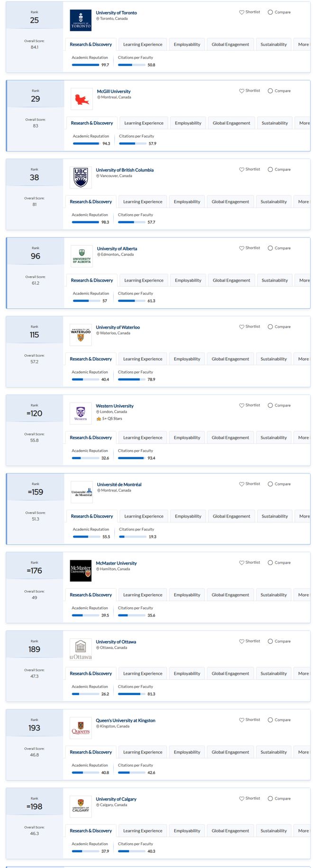Open Sustainability tab for Université de Montréal
Screen dimensions: 313x868
point(275,516)
